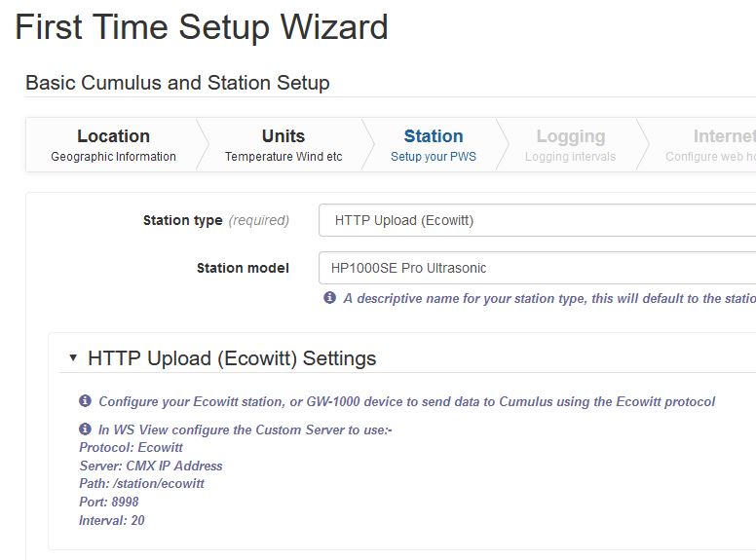The height and width of the screenshot is (560, 756).
Task: Click the "Port: 8998" text line
Action: pos(109,503)
